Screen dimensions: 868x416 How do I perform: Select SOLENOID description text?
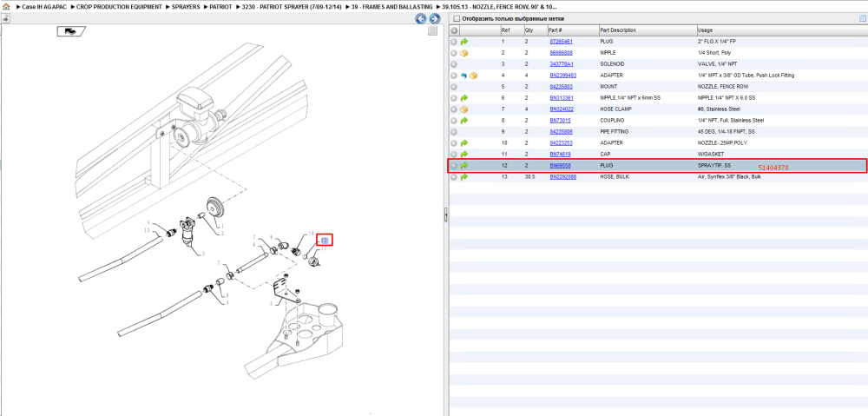click(614, 64)
